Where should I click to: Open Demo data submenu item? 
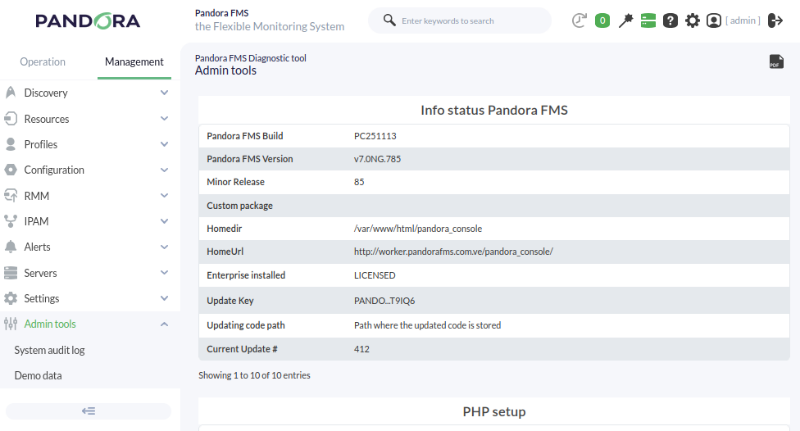pos(38,375)
